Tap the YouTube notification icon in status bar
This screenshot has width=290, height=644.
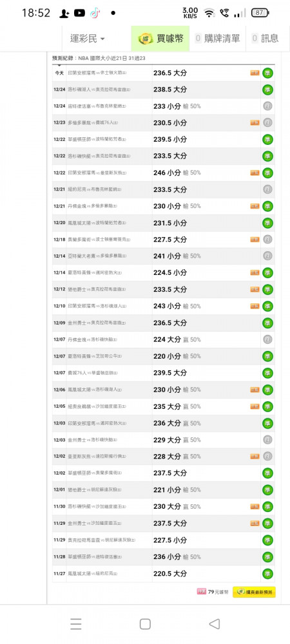tap(80, 13)
